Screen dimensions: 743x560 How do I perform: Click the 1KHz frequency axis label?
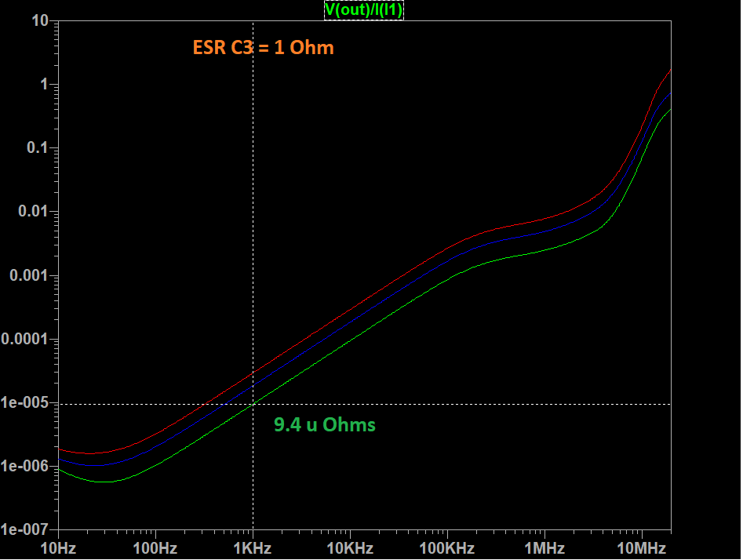pos(253,548)
